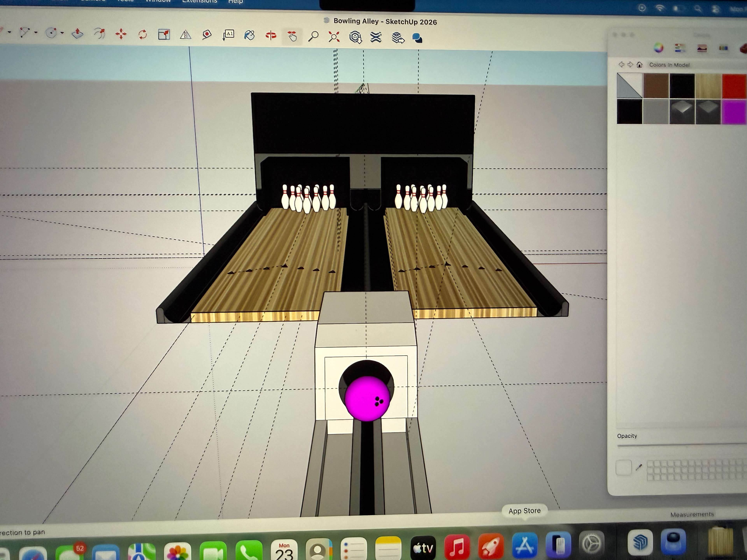Select the Move tool
The width and height of the screenshot is (747, 560).
click(x=121, y=34)
